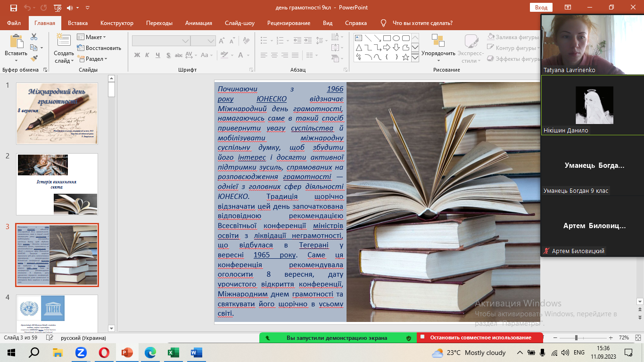
Task: Open the Файл tab
Action: click(x=14, y=23)
